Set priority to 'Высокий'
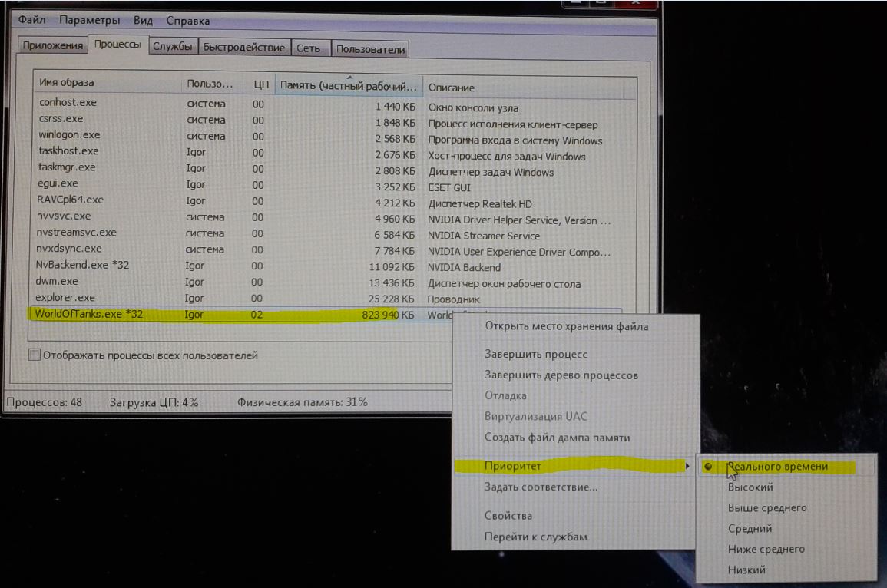Screen dimensions: 887x588 pos(750,487)
